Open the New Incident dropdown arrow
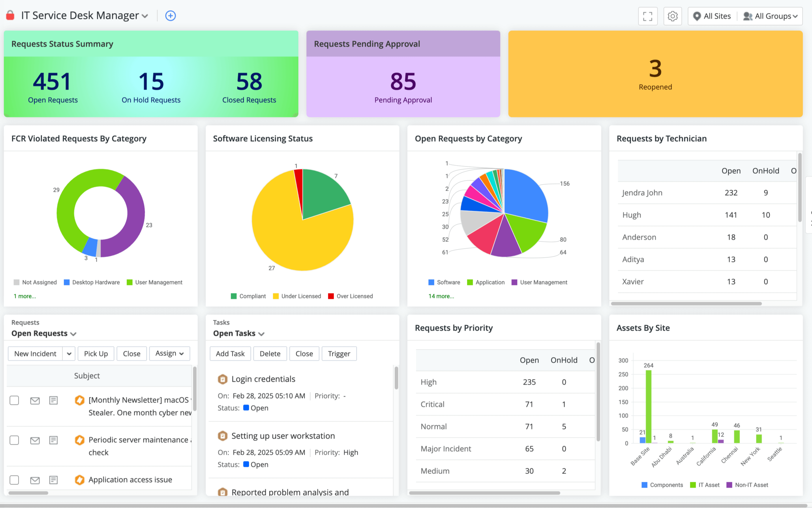The image size is (812, 508). (69, 354)
